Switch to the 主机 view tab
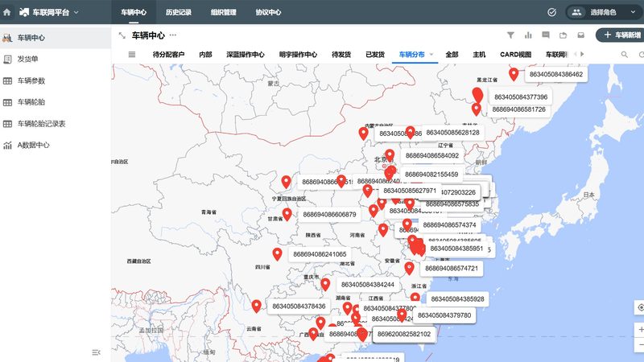This screenshot has width=644, height=362. coord(479,54)
